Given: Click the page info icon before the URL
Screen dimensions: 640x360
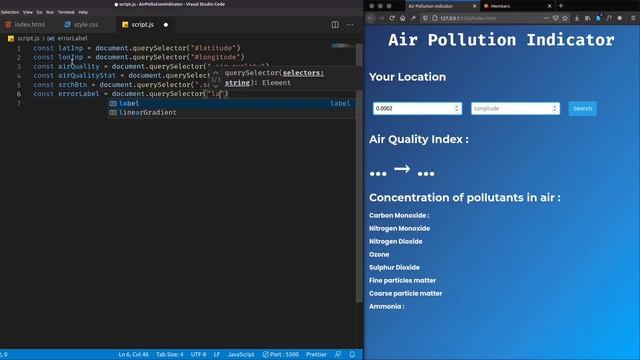Looking at the screenshot, I should coord(435,18).
